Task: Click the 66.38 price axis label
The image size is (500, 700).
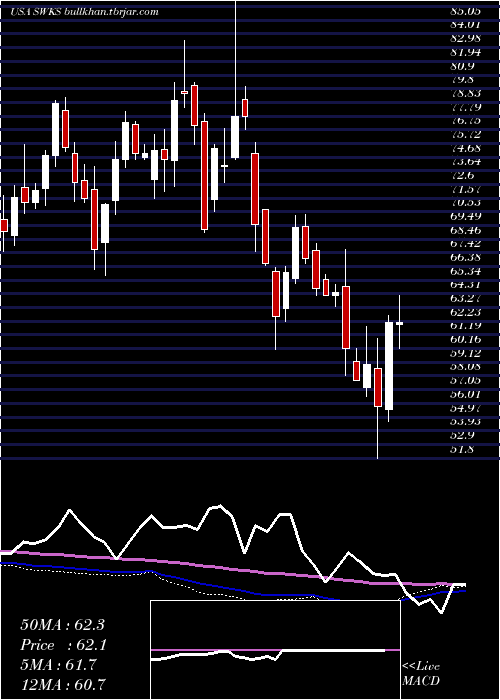Action: tap(465, 258)
